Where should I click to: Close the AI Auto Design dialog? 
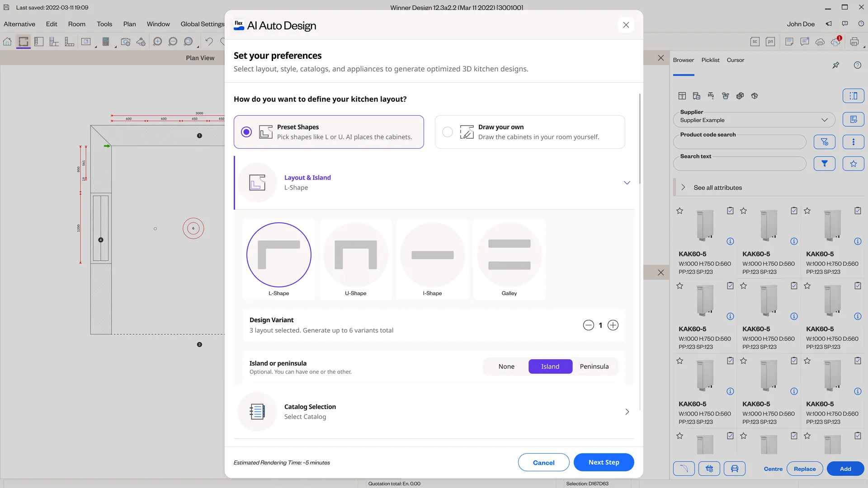coord(626,25)
